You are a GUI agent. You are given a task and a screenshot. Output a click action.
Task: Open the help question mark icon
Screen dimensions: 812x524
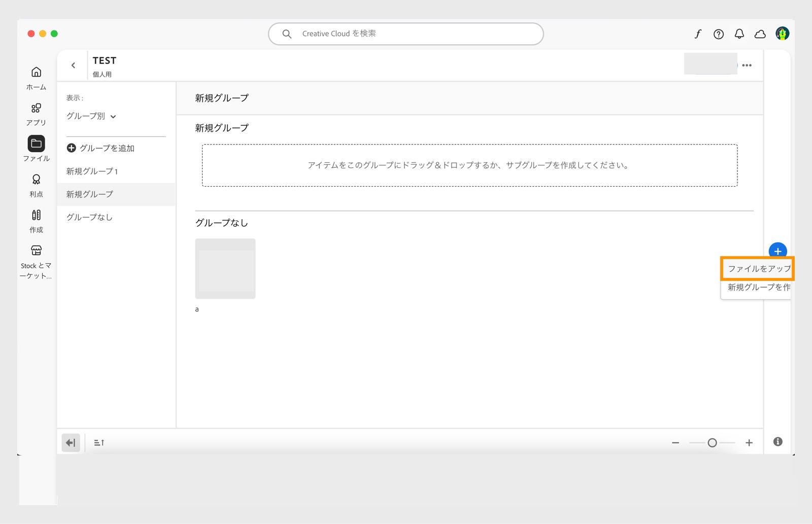click(x=719, y=34)
